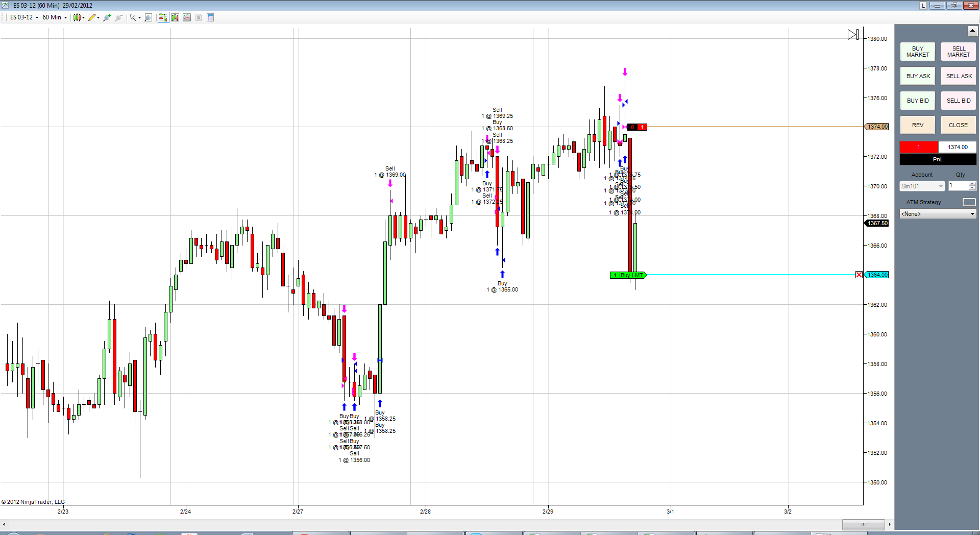Open the ATM Strategy None dropdown

(x=938, y=214)
